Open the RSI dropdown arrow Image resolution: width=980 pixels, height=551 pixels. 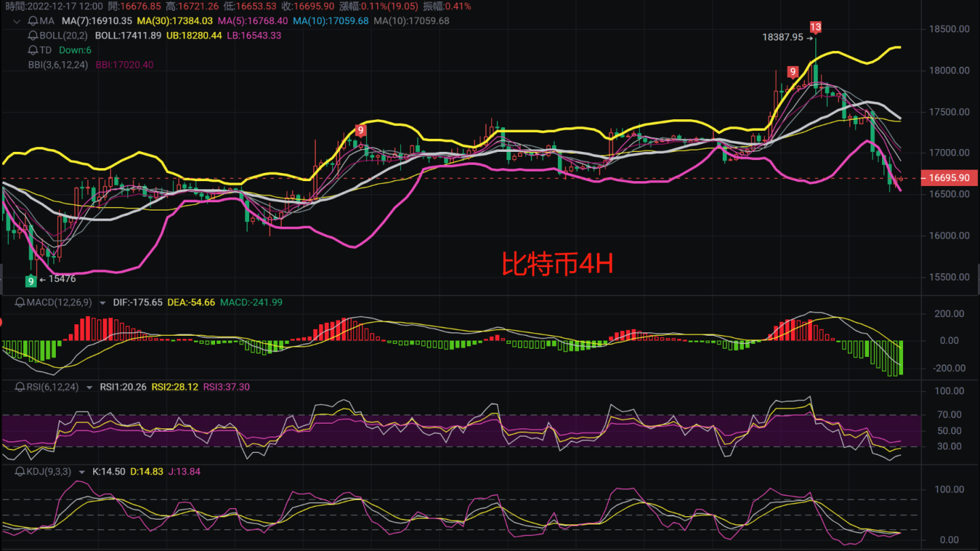[89, 387]
